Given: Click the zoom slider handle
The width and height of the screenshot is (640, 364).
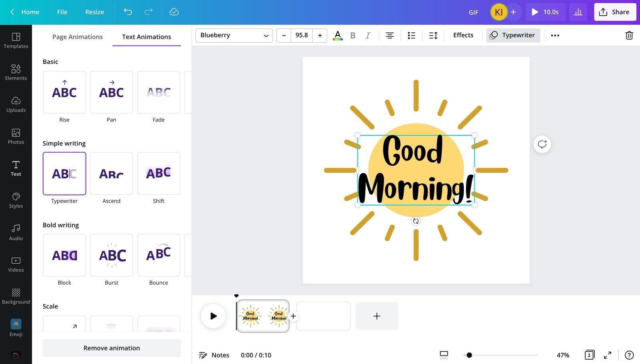Looking at the screenshot, I should (469, 355).
